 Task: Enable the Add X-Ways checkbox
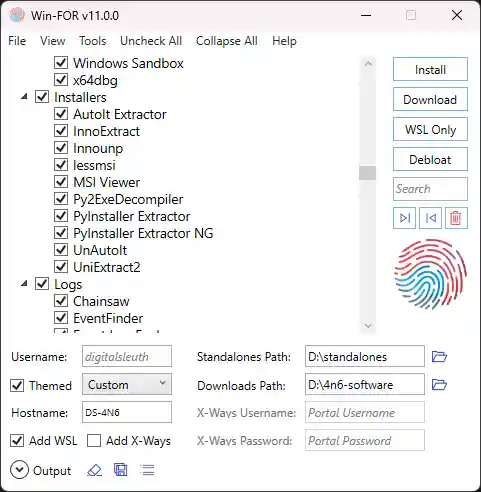pyautogui.click(x=94, y=441)
